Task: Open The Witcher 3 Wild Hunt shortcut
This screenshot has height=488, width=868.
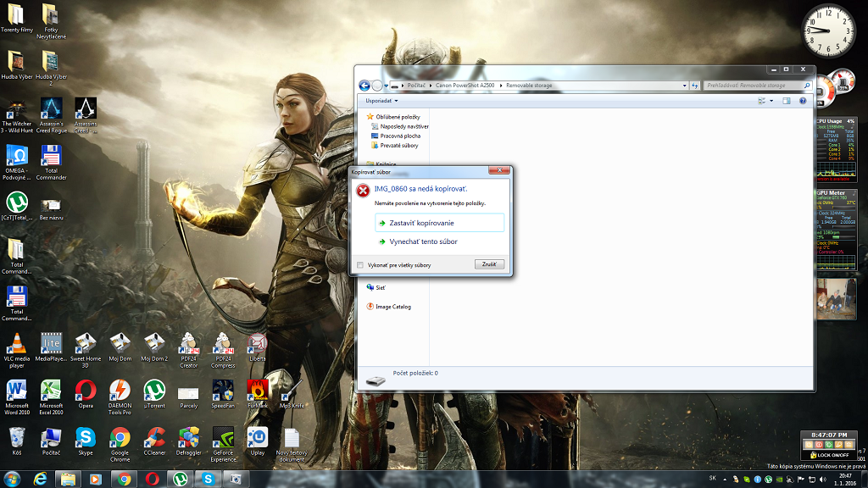Action: [17, 115]
